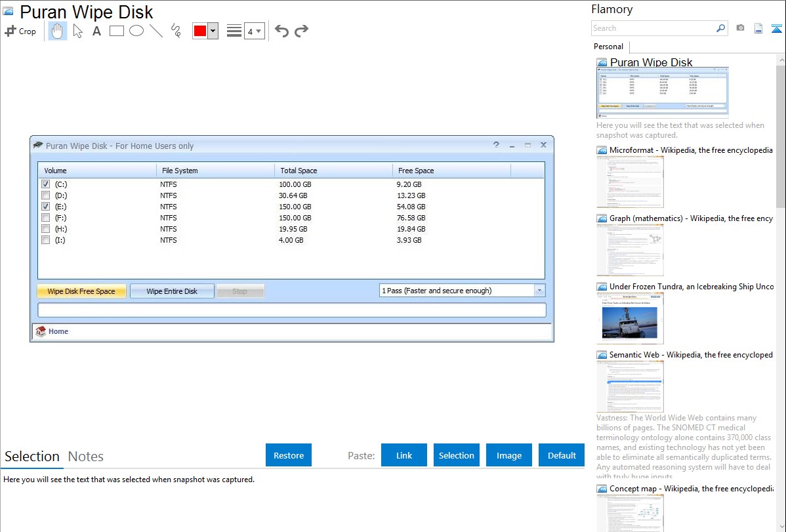Click the Flamory search field
Viewport: 786px width, 532px height.
653,28
